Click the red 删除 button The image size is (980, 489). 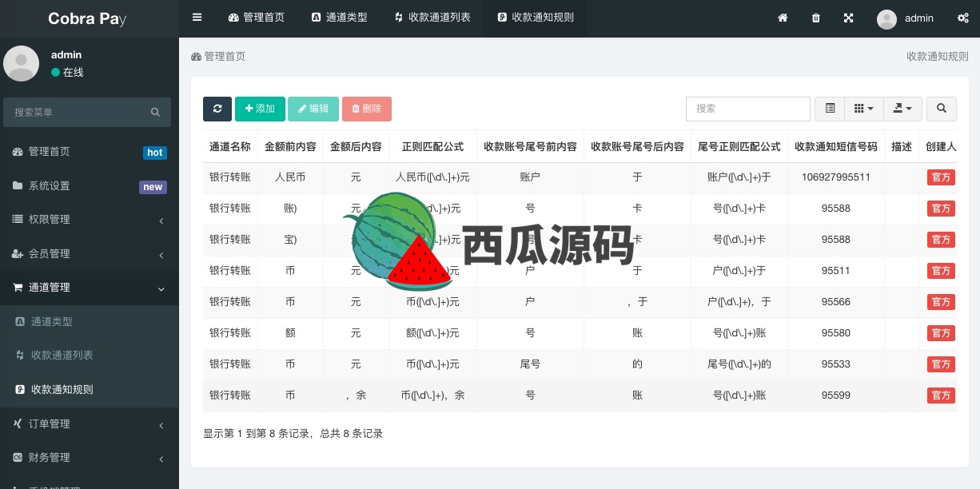(367, 109)
